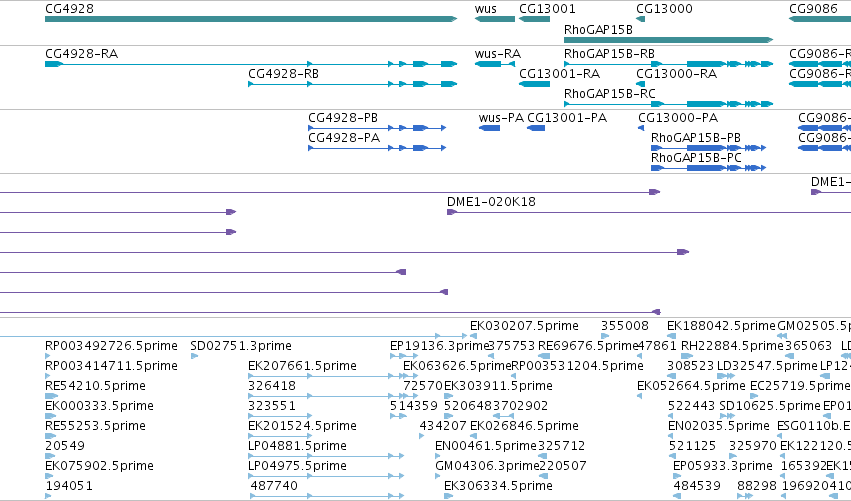Select the CG4928-RB transcript glyph

point(352,84)
